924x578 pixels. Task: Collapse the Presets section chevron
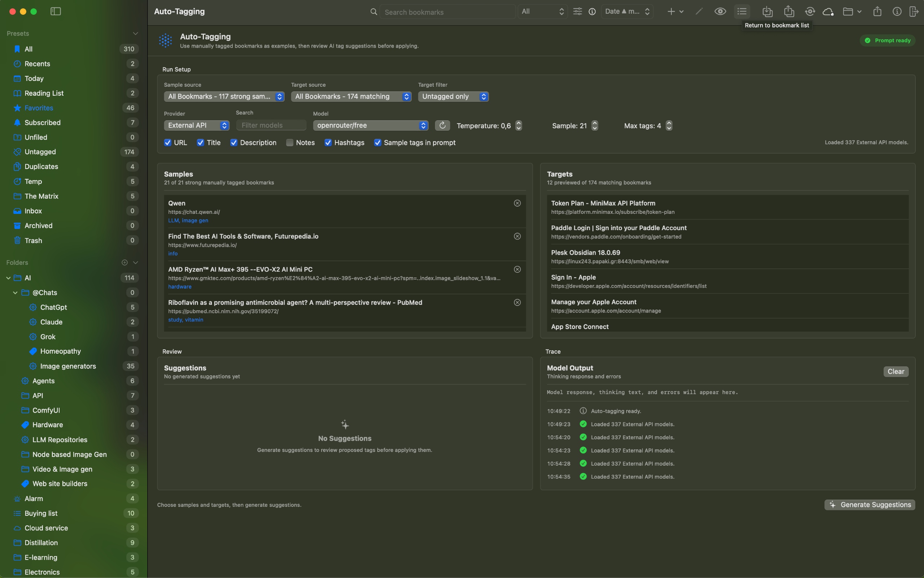[135, 33]
